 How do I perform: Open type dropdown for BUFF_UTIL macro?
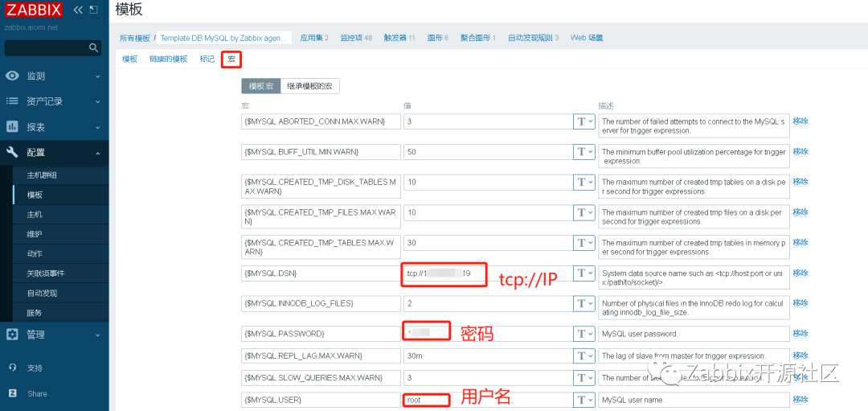(584, 152)
